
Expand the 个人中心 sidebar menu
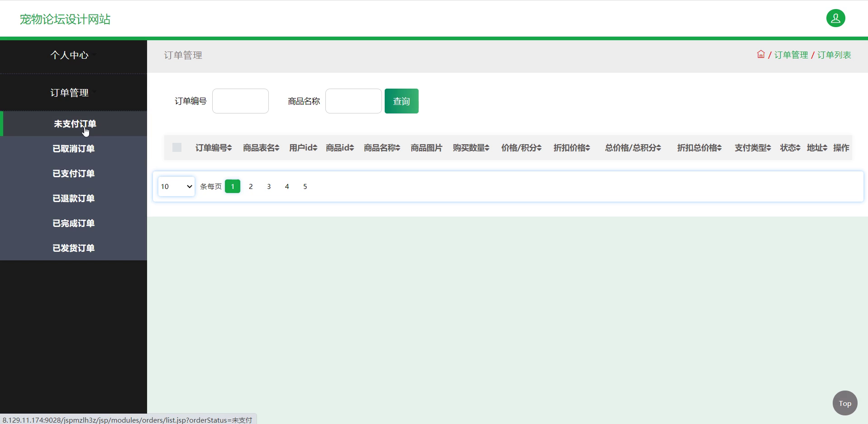(73, 55)
